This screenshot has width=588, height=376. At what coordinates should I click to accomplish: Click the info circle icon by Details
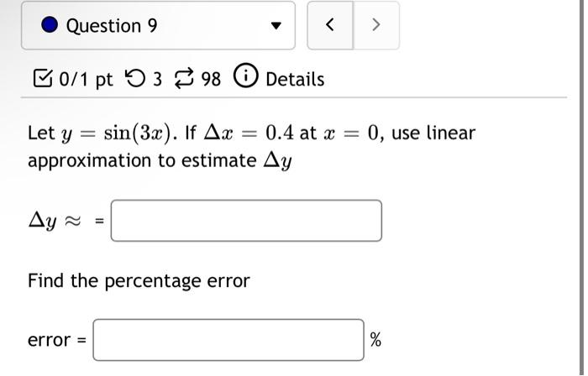246,76
